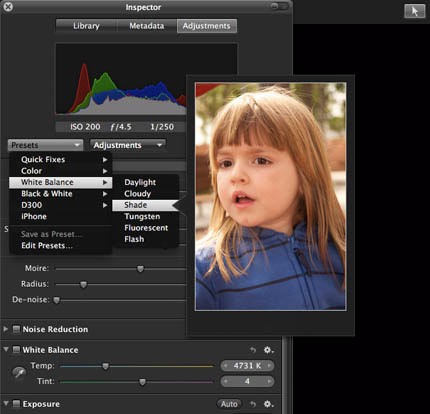Click the Radius slider handle
Image resolution: width=430 pixels, height=414 pixels.
point(83,284)
